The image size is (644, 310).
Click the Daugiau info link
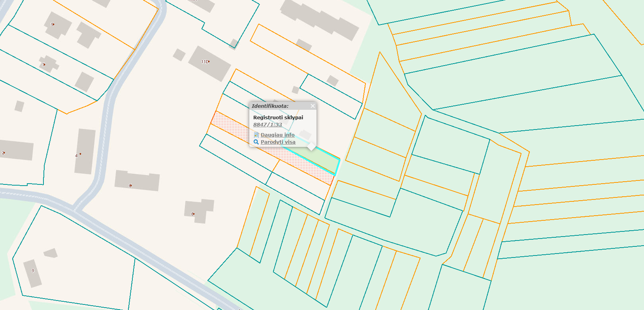277,135
